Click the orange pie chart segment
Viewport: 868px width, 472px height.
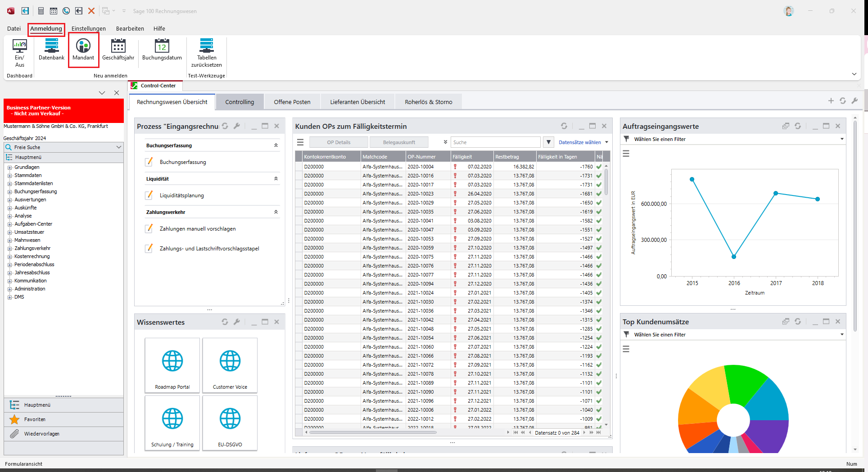click(696, 408)
